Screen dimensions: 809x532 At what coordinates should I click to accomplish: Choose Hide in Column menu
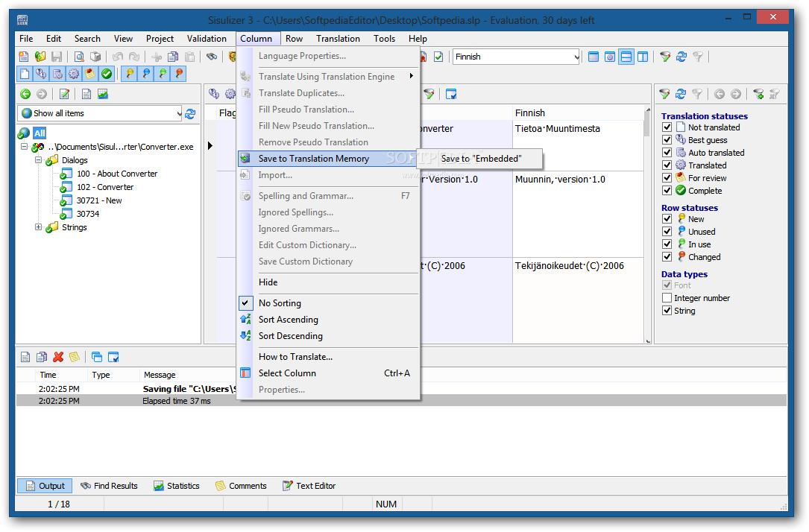[x=328, y=282]
